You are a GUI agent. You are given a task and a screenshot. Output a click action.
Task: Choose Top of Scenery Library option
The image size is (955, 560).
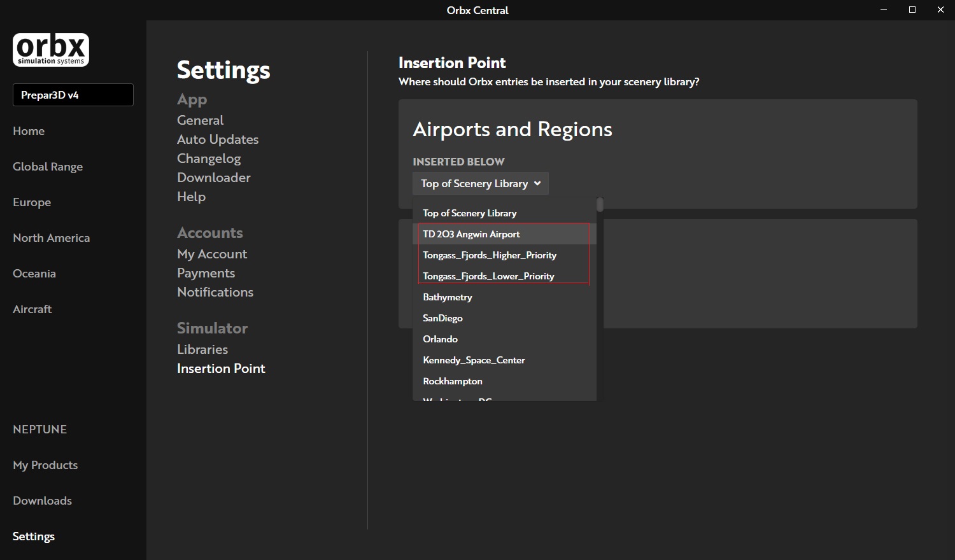pos(504,213)
